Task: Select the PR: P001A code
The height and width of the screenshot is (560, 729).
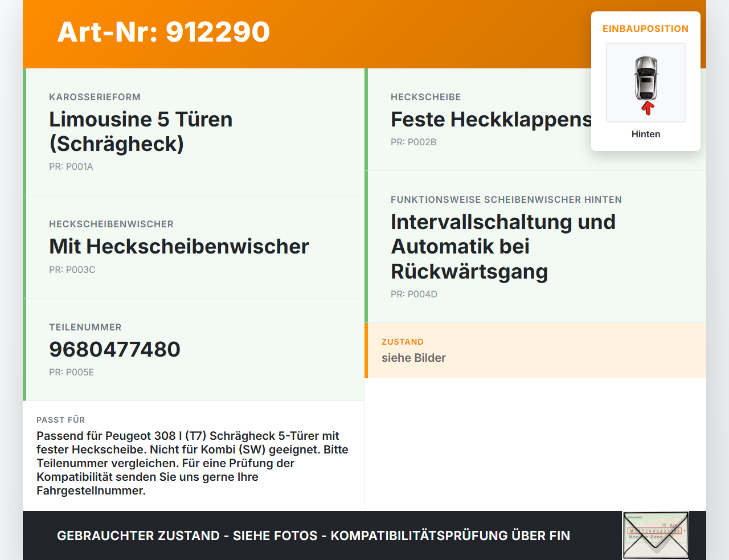Action: tap(71, 166)
